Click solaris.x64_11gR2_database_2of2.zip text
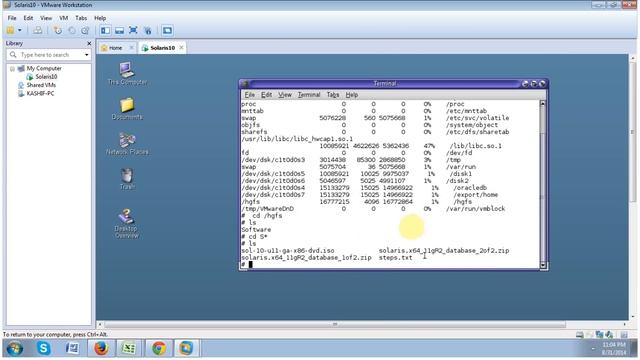Image resolution: width=640 pixels, height=360 pixels. pyautogui.click(x=444, y=251)
